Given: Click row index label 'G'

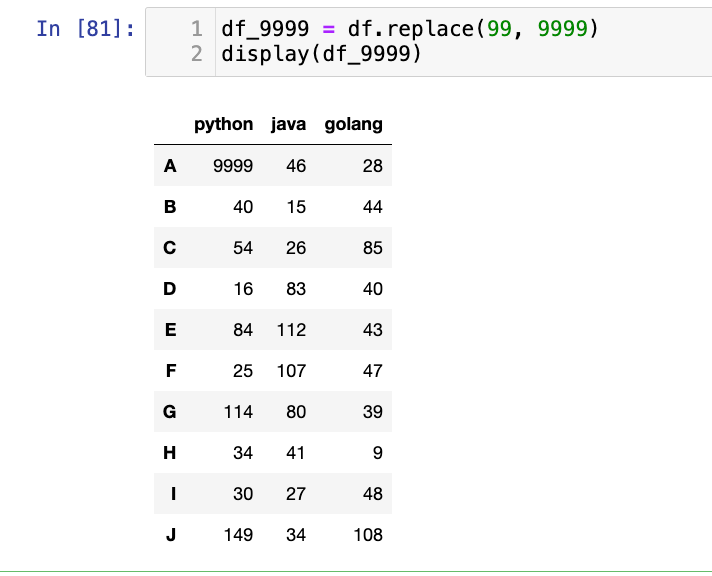Looking at the screenshot, I should tap(170, 412).
